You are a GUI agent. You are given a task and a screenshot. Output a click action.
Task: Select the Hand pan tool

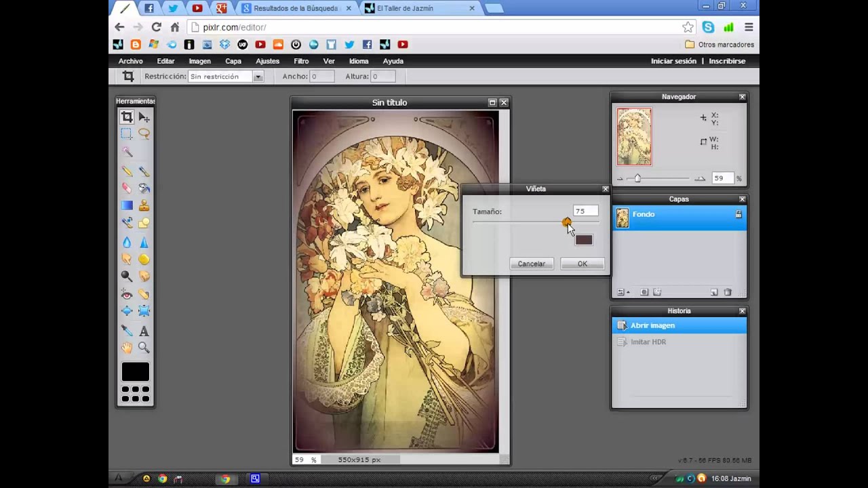pos(127,348)
